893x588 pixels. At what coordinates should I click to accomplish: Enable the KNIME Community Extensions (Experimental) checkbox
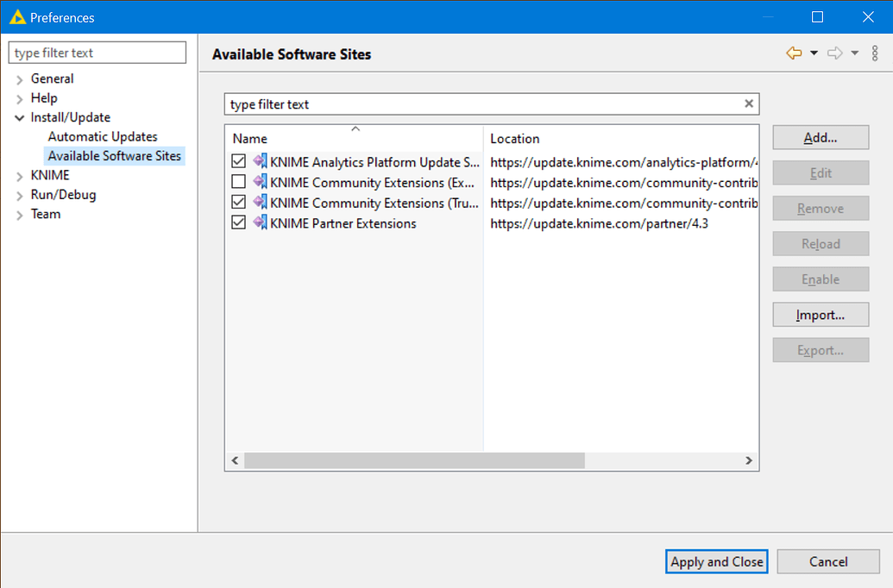[x=237, y=181]
